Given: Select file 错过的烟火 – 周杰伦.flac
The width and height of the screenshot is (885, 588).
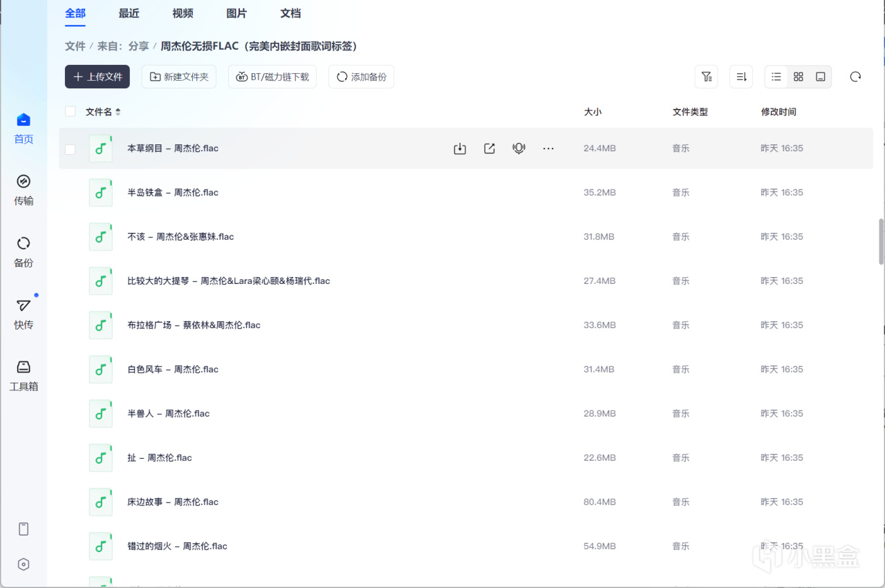Looking at the screenshot, I should (178, 547).
